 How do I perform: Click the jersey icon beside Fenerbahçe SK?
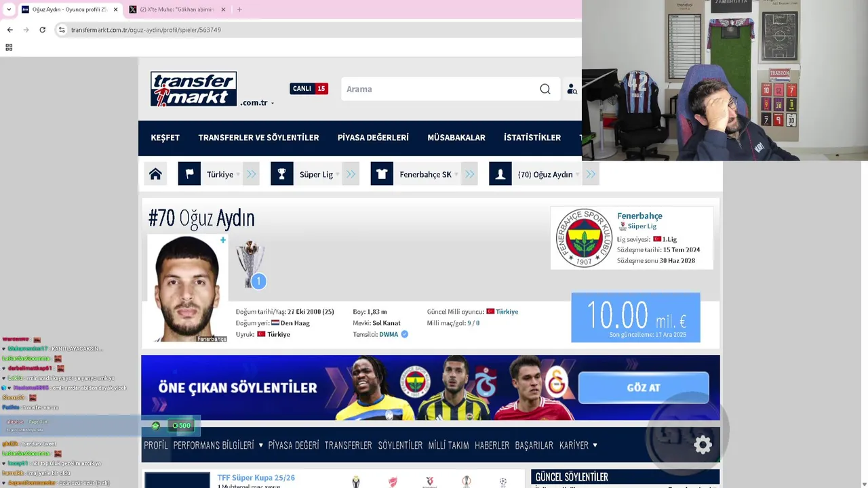(x=382, y=174)
